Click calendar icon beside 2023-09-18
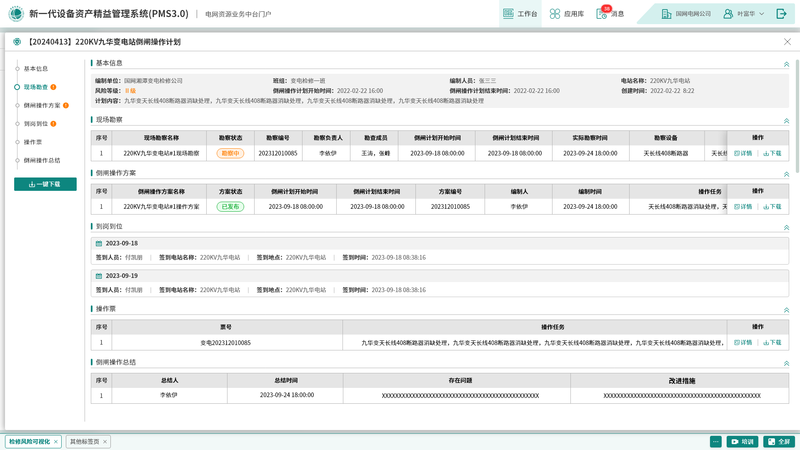The image size is (800, 450). (99, 243)
